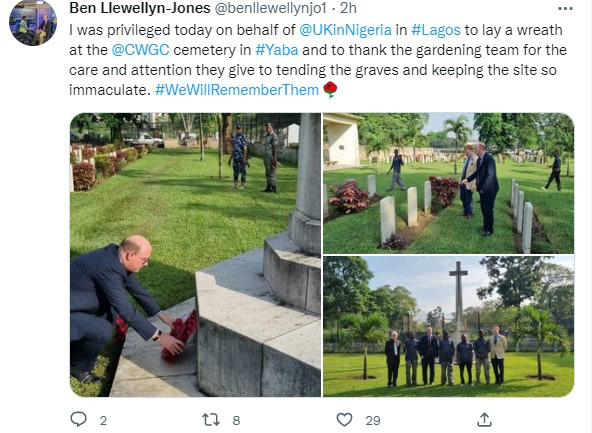Image resolution: width=592 pixels, height=433 pixels.
Task: Open the @UKinNigeria mention
Action: [x=345, y=30]
